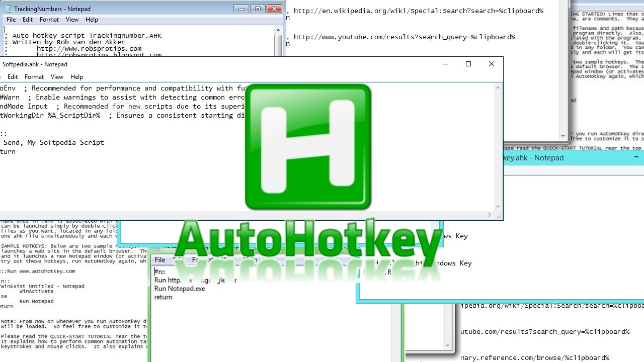The width and height of the screenshot is (644, 362).
Task: Click inside the Softpedia.ahk text area
Action: click(126, 126)
